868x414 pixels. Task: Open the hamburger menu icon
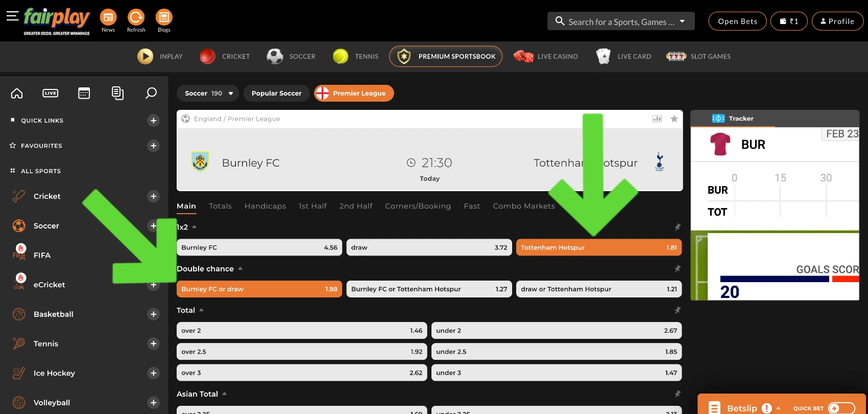click(x=12, y=16)
